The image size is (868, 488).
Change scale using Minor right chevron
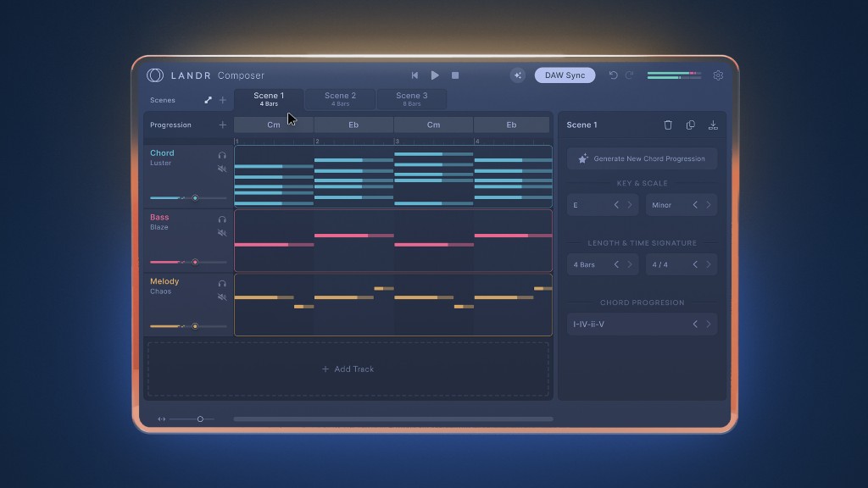tap(708, 205)
